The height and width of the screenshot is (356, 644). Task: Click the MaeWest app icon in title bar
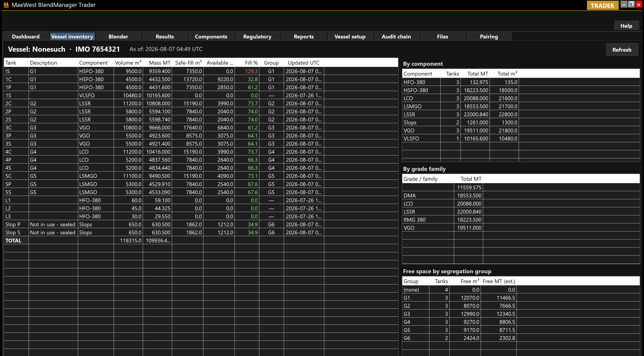[x=6, y=5]
